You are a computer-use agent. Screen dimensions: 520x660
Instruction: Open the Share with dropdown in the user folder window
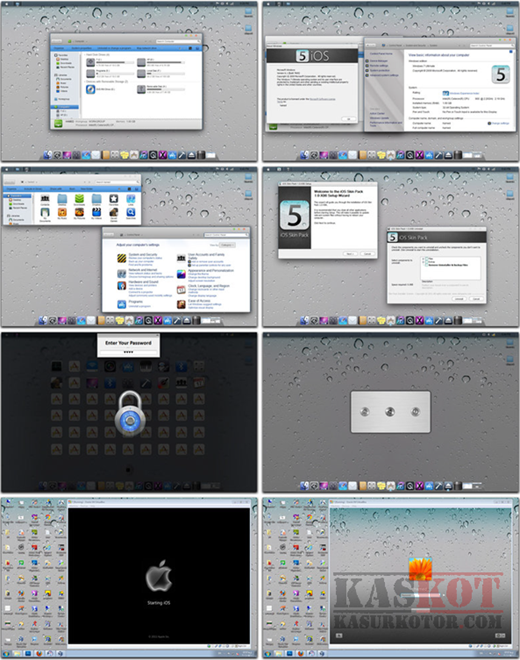click(x=56, y=189)
